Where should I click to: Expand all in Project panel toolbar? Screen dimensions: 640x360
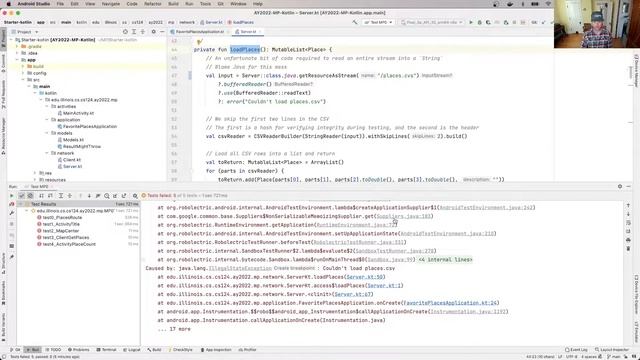tap(134, 32)
